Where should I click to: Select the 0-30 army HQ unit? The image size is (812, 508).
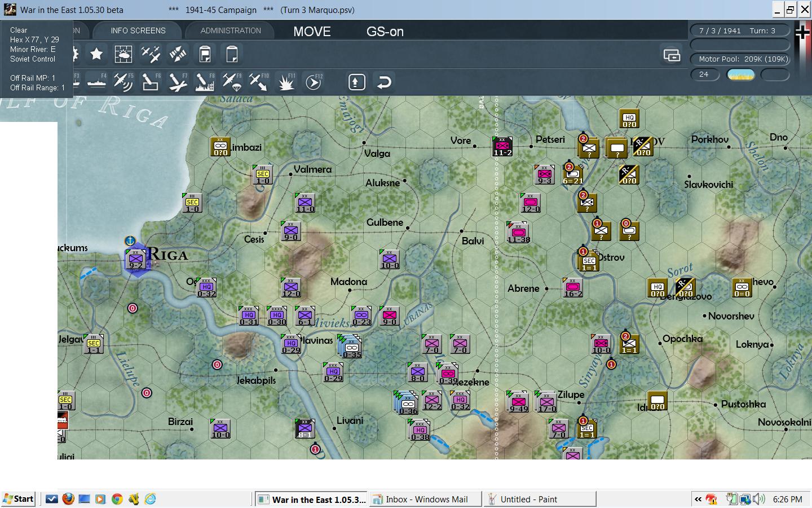[x=277, y=316]
